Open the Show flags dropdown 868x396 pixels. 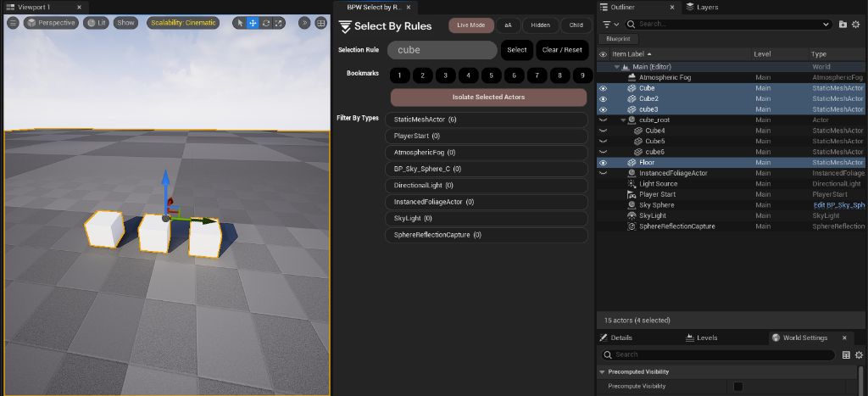point(125,23)
